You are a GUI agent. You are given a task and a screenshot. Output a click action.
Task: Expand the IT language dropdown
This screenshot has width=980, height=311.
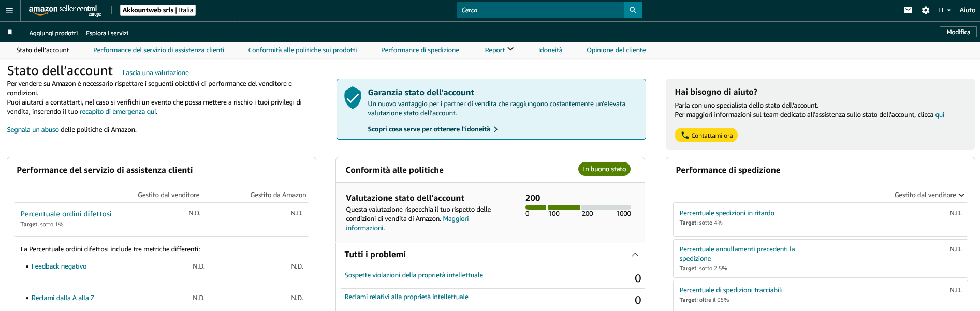944,10
